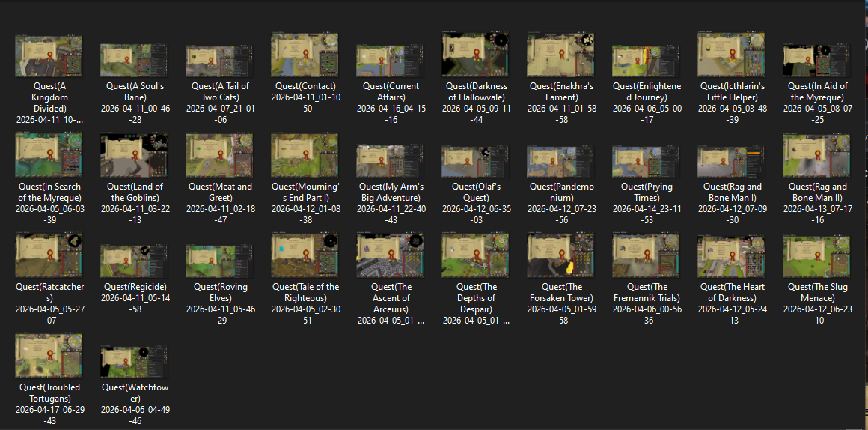Select the Quest(Pandemonium) thumbnail image
Image resolution: width=868 pixels, height=430 pixels.
point(560,161)
